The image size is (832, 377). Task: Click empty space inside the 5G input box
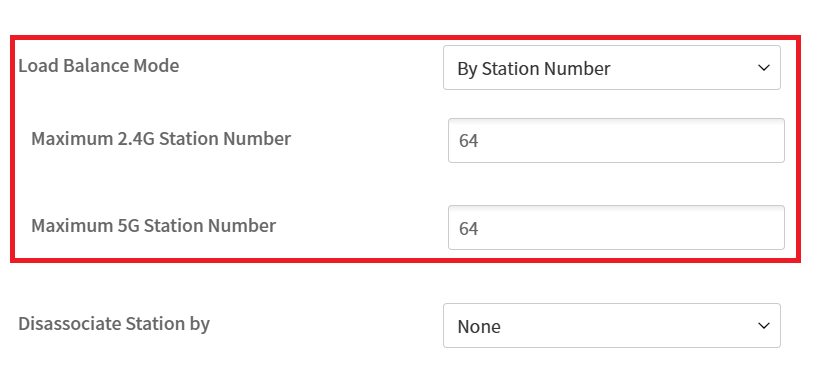pyautogui.click(x=631, y=227)
